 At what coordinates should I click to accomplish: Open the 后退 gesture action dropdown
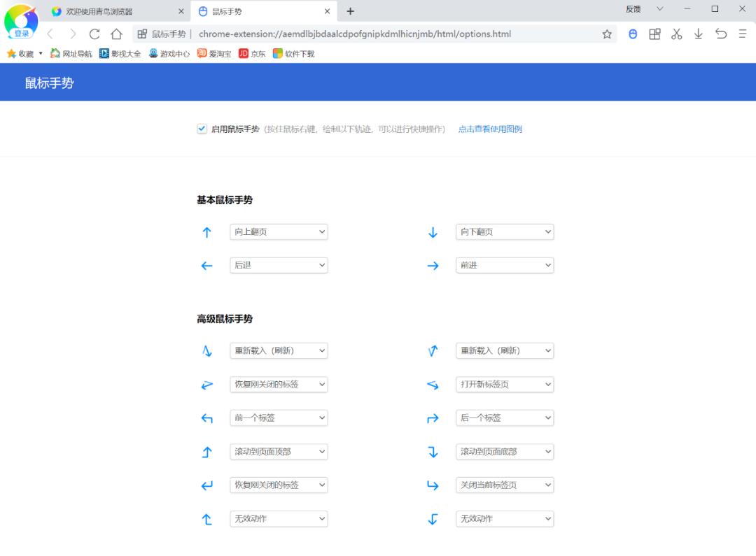tap(278, 265)
